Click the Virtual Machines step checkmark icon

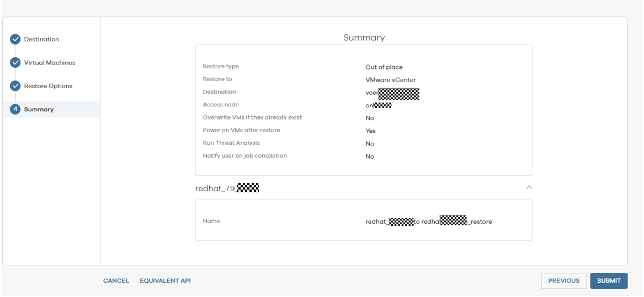[15, 63]
